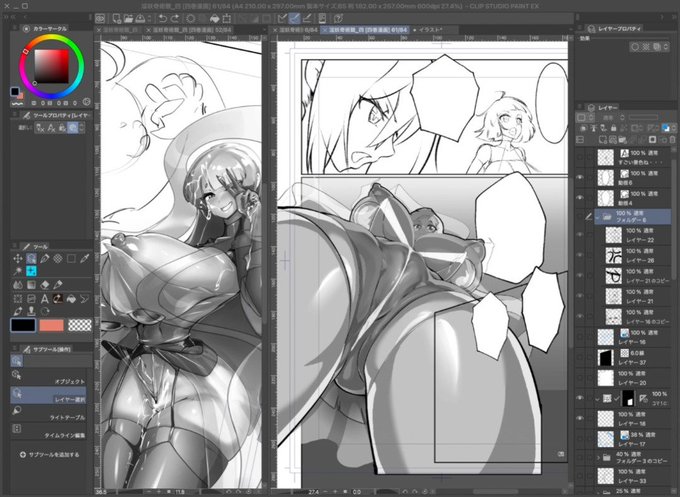
Task: Select the Eraser tool
Action: [45, 285]
